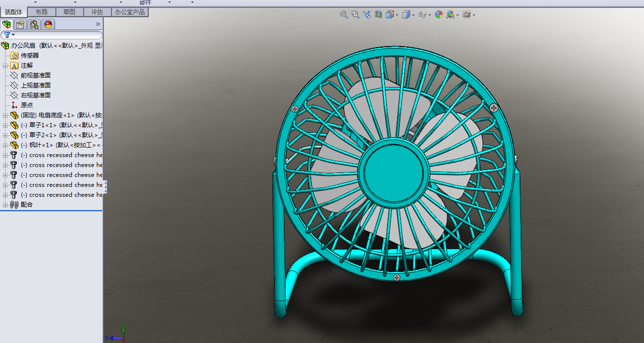The width and height of the screenshot is (644, 343).
Task: Click the View Settings monitor icon
Action: [467, 15]
